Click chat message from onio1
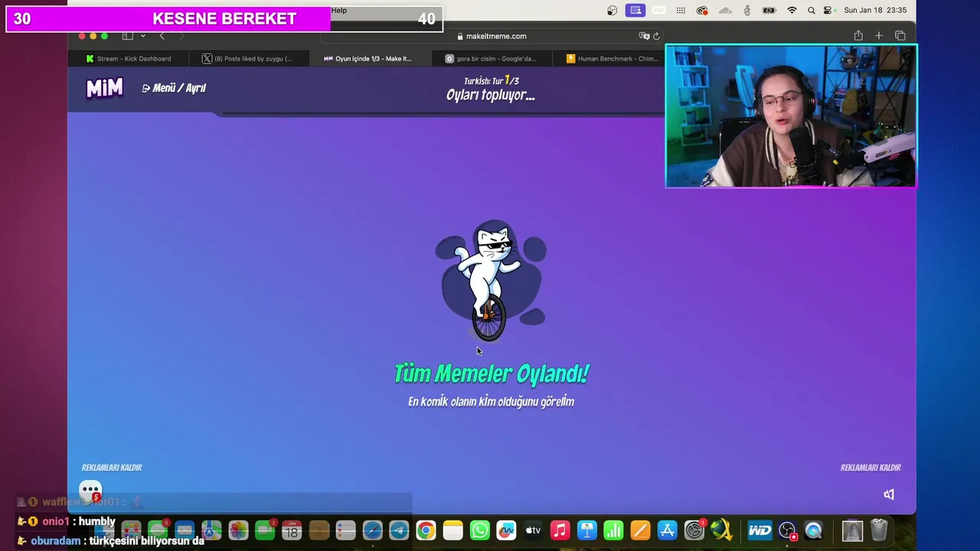 point(67,521)
